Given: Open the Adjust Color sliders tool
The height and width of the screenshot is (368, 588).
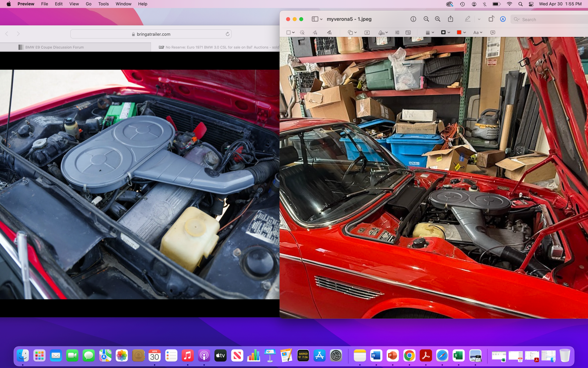Looking at the screenshot, I should [x=397, y=33].
